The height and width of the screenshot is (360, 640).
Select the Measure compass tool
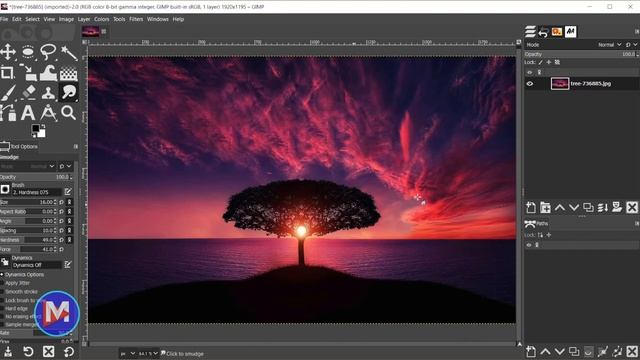pyautogui.click(x=48, y=113)
